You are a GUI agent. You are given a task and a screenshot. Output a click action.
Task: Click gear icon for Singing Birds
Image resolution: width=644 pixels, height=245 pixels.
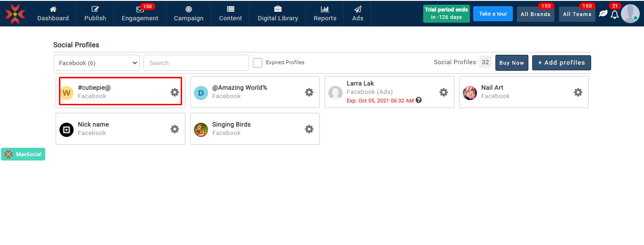point(309,129)
